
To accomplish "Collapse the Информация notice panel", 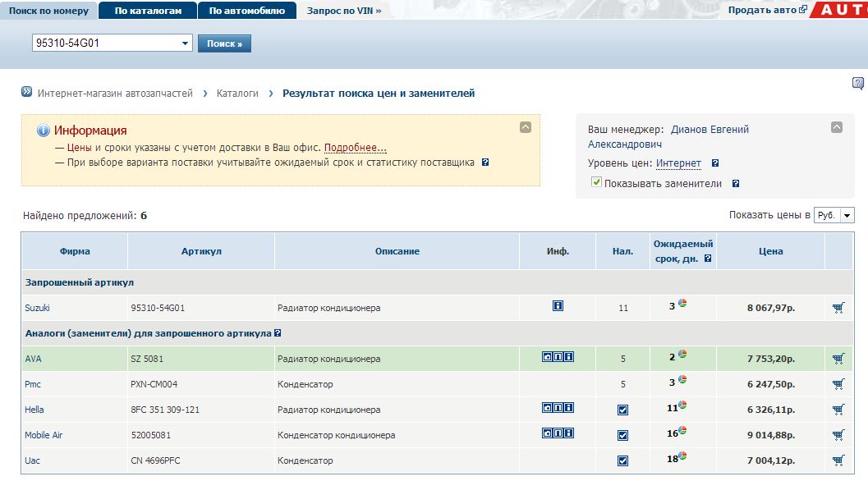I will (x=526, y=127).
